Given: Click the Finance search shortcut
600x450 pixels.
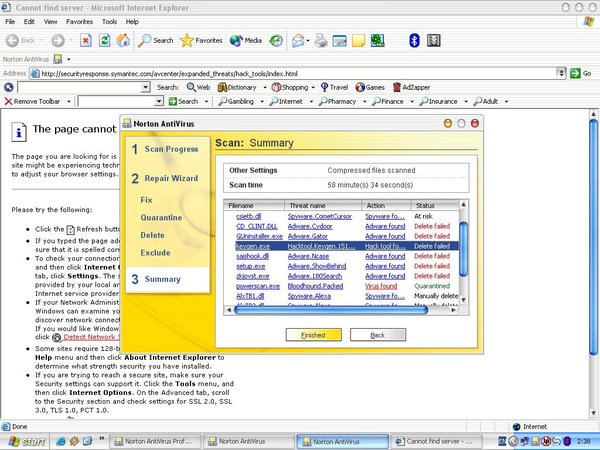Looking at the screenshot, I should [388, 101].
